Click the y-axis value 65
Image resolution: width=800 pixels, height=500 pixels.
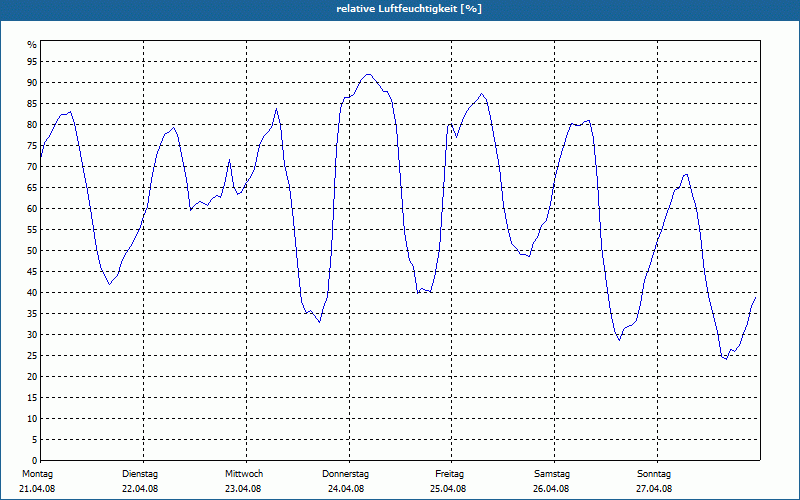tap(32, 188)
